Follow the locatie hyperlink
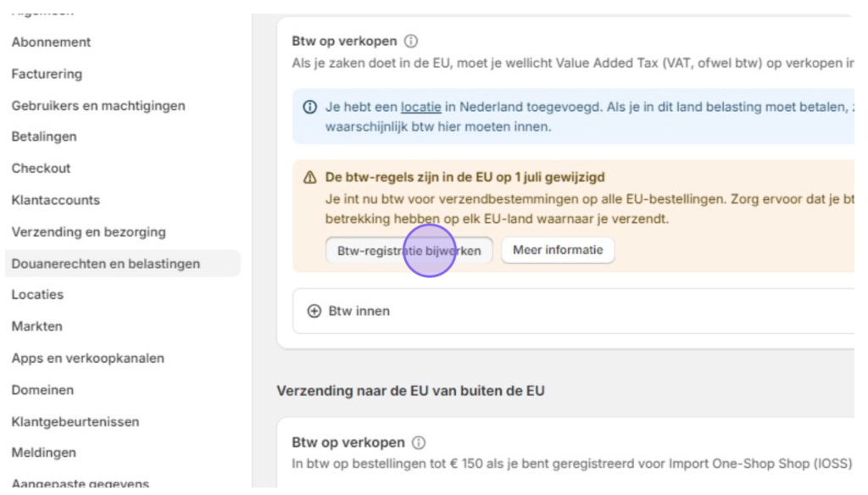Image resolution: width=868 pixels, height=495 pixels. 420,107
